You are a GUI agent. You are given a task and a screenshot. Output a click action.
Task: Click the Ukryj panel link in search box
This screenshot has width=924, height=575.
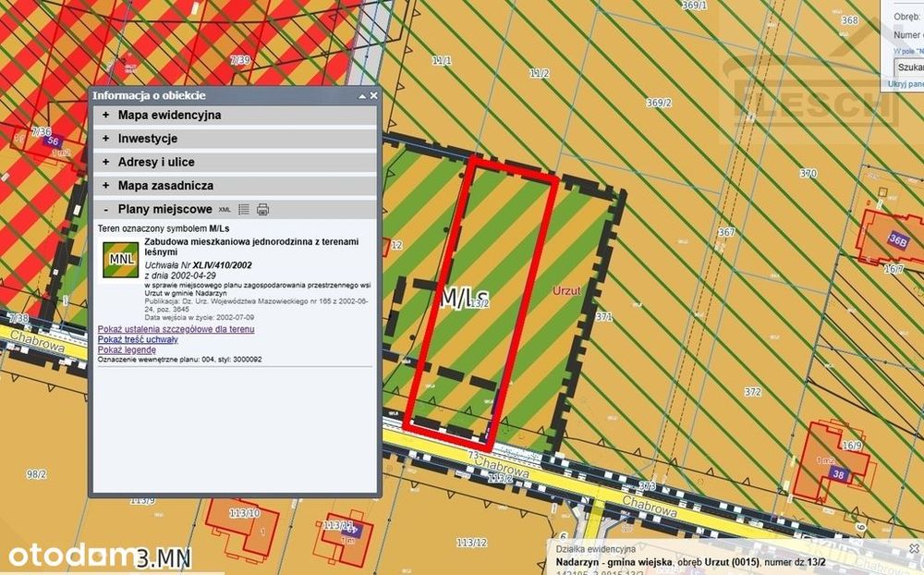[x=906, y=84]
